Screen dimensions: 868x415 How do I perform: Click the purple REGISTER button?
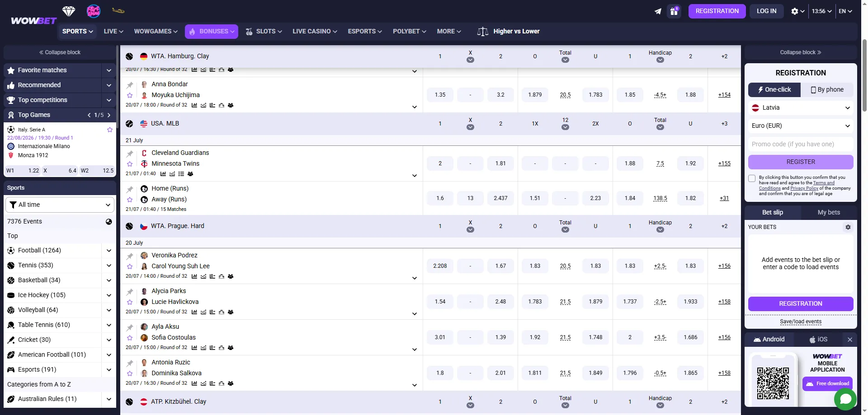coord(801,162)
